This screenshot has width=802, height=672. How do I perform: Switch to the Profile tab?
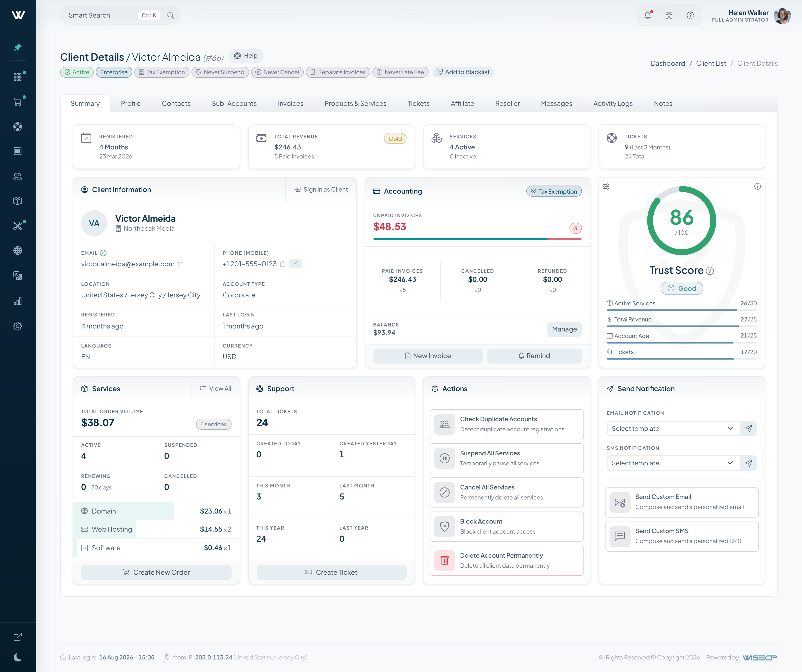coord(131,104)
